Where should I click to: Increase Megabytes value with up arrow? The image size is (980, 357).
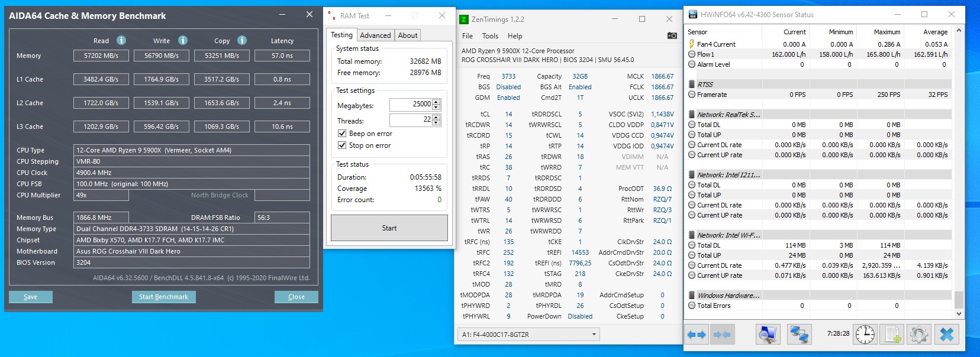[436, 102]
